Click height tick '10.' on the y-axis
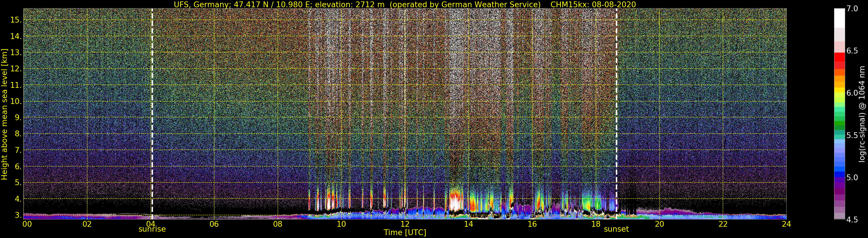868x238 pixels. (x=16, y=101)
